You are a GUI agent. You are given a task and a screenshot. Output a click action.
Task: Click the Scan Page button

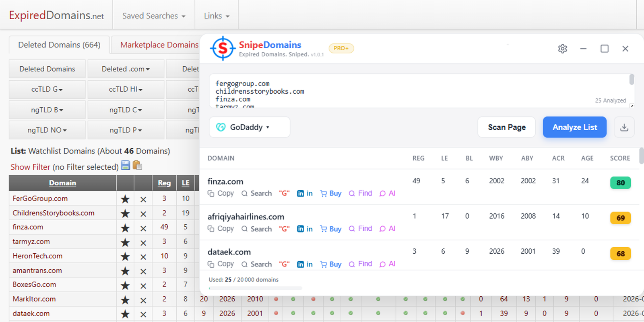tap(507, 127)
